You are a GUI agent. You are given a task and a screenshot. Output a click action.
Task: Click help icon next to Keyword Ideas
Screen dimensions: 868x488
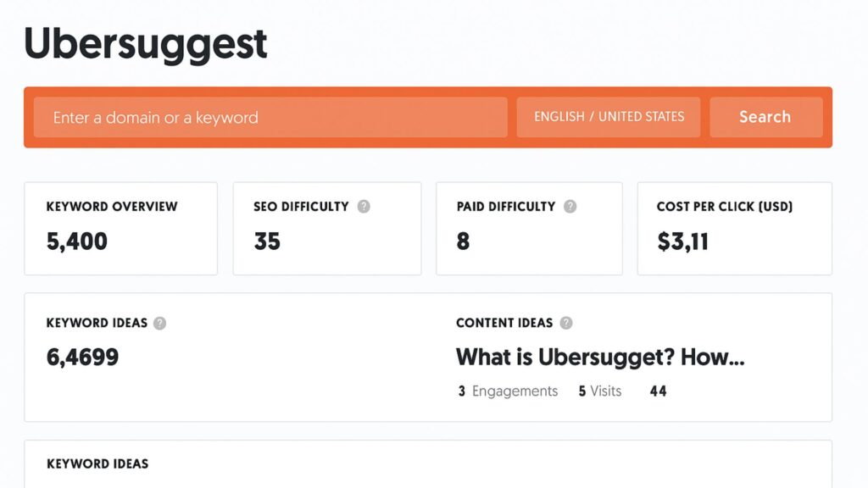click(x=160, y=323)
